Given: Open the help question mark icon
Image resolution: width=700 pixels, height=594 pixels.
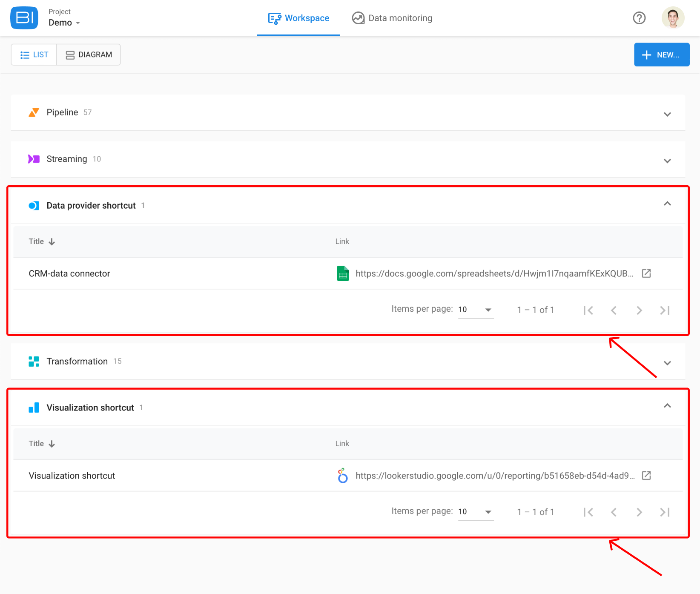Looking at the screenshot, I should point(639,18).
